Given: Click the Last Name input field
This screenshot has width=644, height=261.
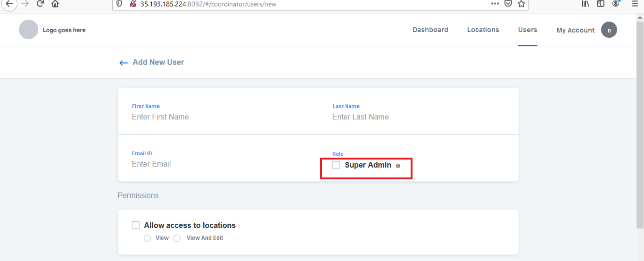Looking at the screenshot, I should [x=418, y=117].
